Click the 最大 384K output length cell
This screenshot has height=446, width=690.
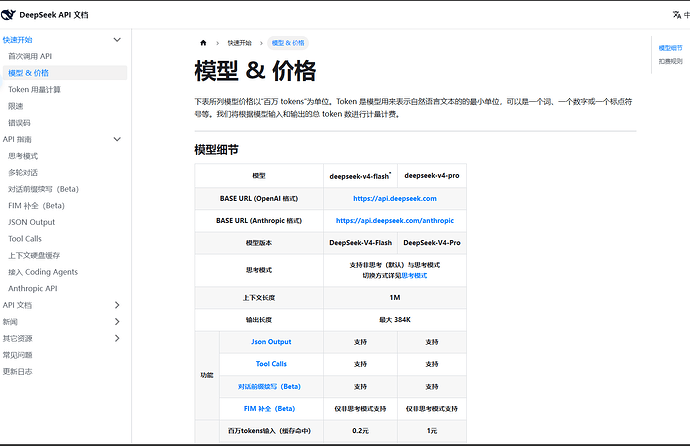(395, 320)
